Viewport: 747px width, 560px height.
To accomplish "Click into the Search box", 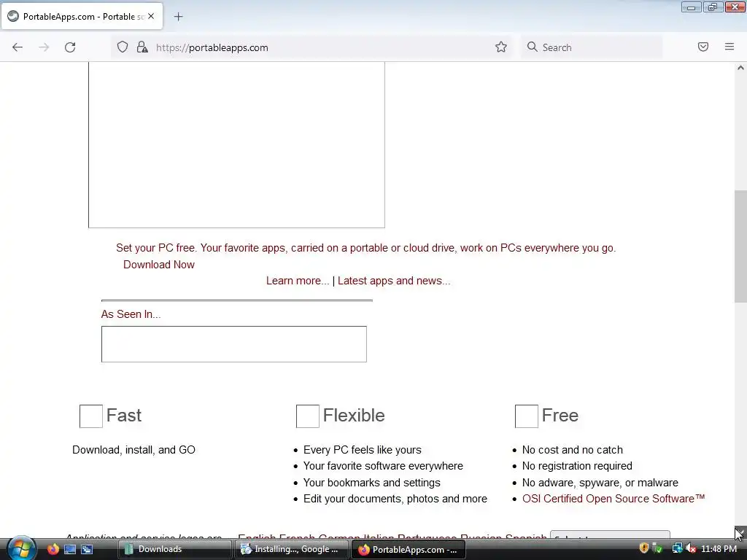I will (x=592, y=47).
